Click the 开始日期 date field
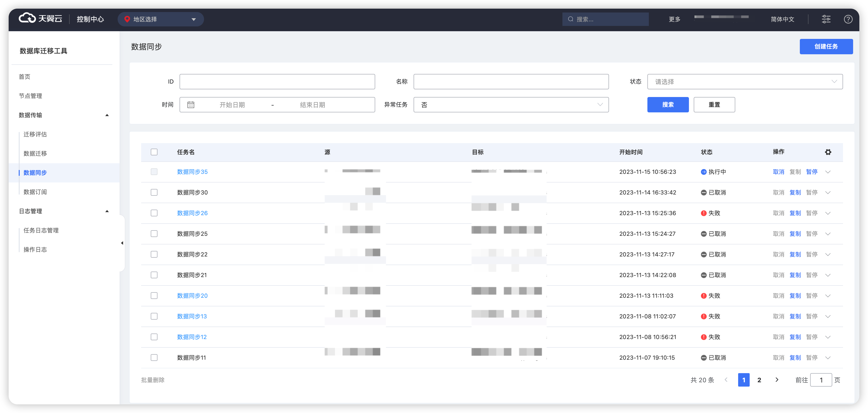Image resolution: width=868 pixels, height=413 pixels. pos(232,105)
